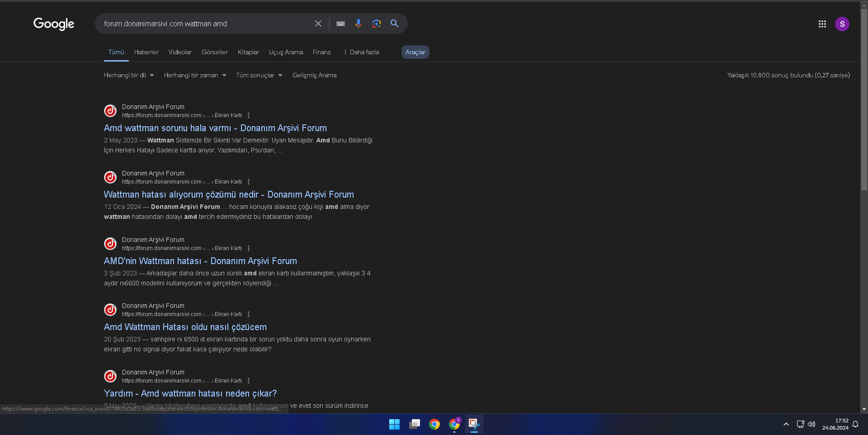Click the '12 Oca 2024' result date text
The image size is (868, 435).
tap(123, 207)
